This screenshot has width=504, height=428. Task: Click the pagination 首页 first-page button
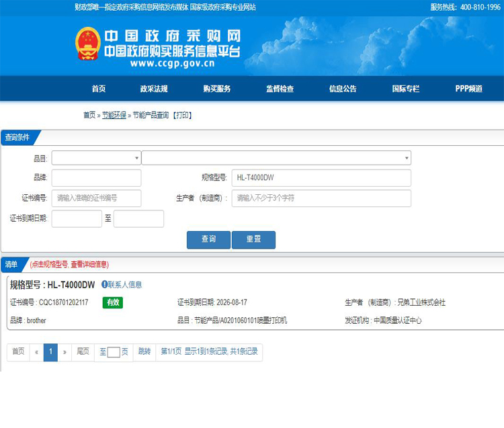18,352
